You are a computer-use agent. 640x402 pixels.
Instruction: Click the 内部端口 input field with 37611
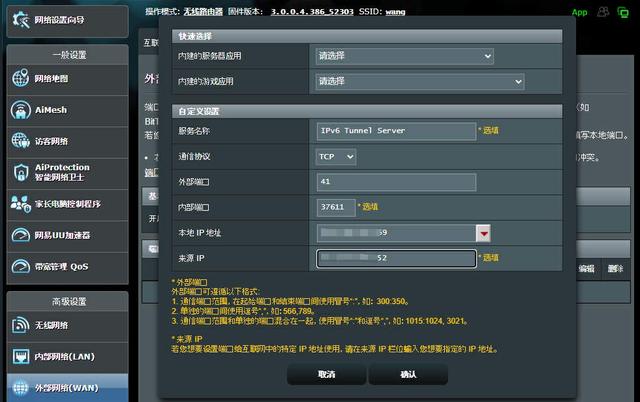click(x=336, y=207)
